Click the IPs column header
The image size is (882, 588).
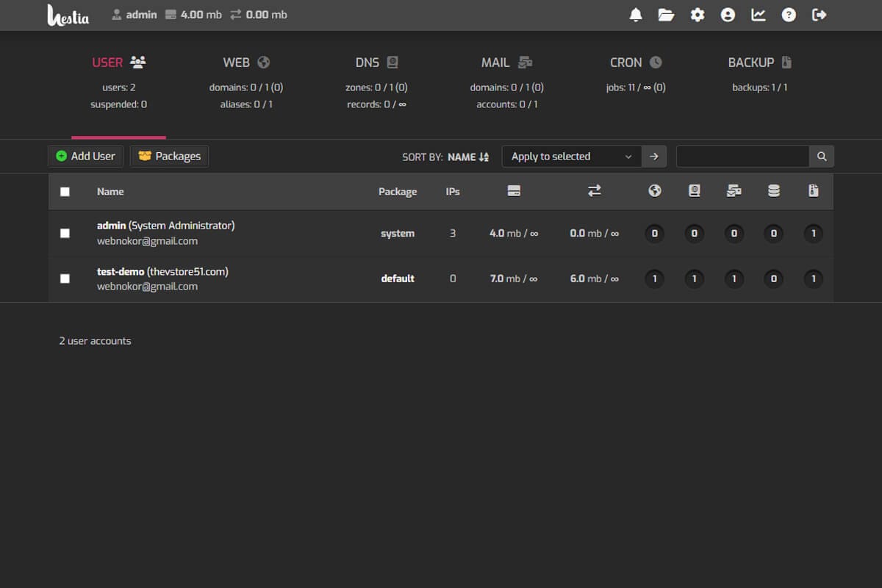pos(453,192)
